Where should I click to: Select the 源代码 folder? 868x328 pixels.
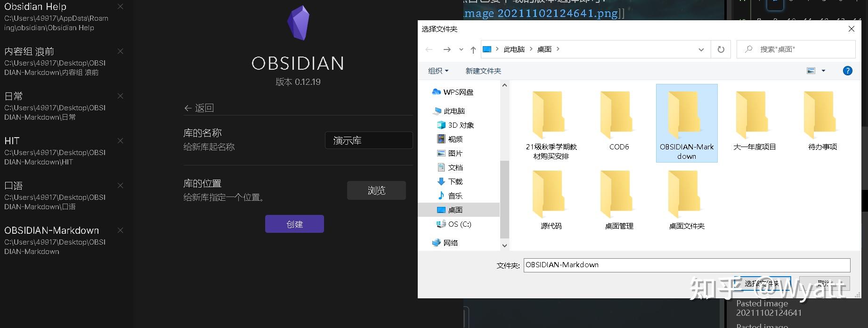click(551, 199)
